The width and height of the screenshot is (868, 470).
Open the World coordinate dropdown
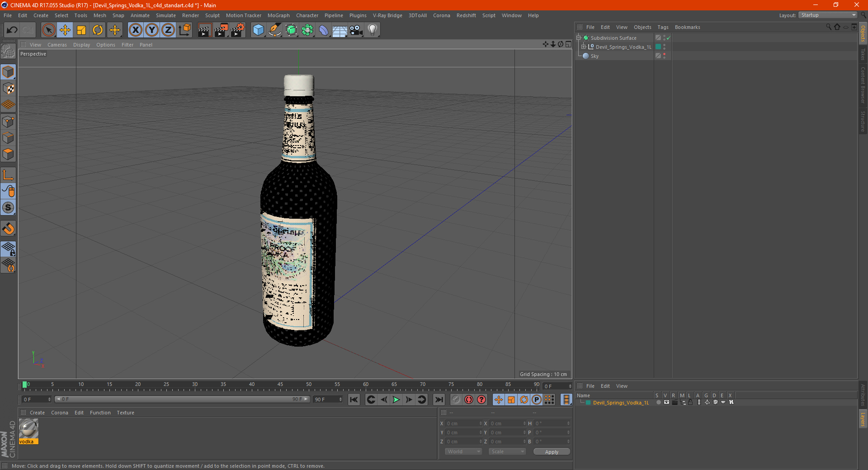point(463,451)
